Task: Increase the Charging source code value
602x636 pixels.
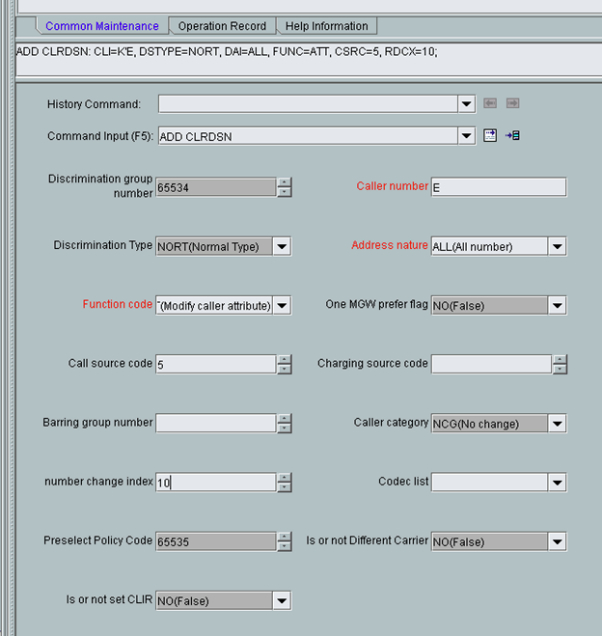Action: pyautogui.click(x=560, y=359)
